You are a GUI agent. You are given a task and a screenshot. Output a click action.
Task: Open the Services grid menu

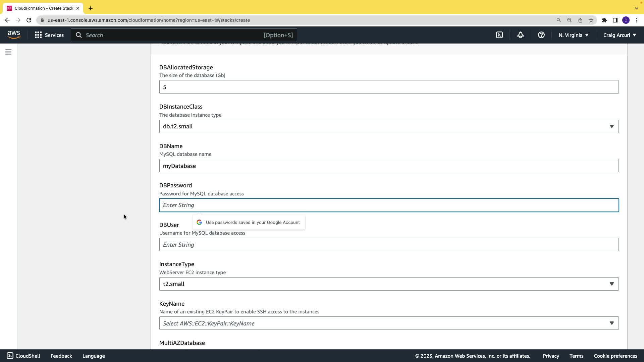(x=49, y=35)
